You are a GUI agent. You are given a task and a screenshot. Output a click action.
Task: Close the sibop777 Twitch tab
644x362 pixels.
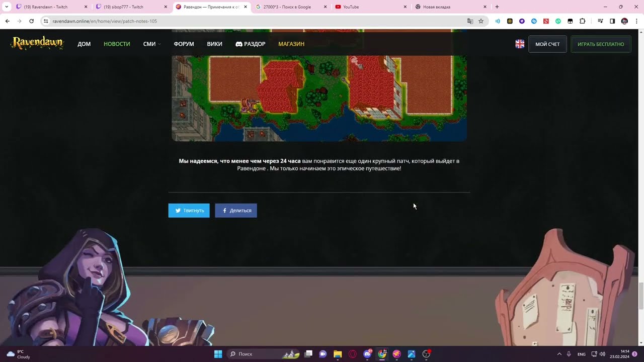(166, 7)
